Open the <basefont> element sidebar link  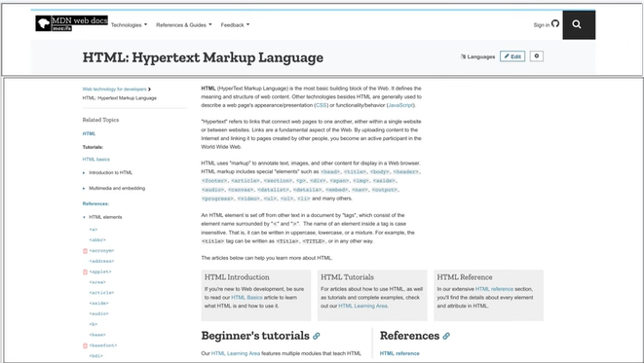click(x=103, y=345)
